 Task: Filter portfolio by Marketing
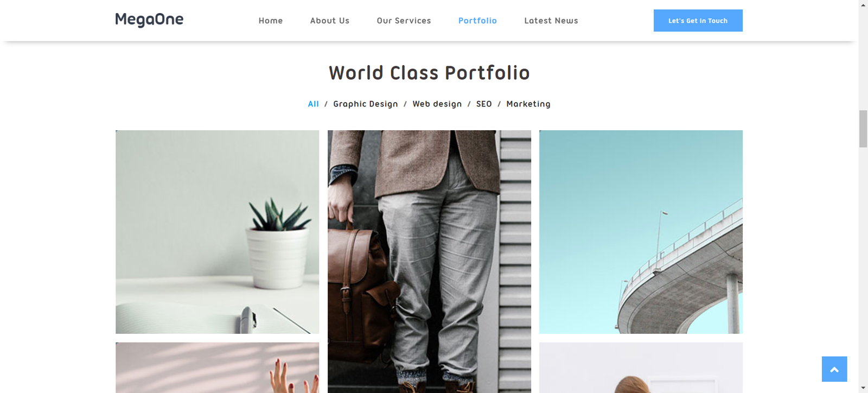[528, 104]
